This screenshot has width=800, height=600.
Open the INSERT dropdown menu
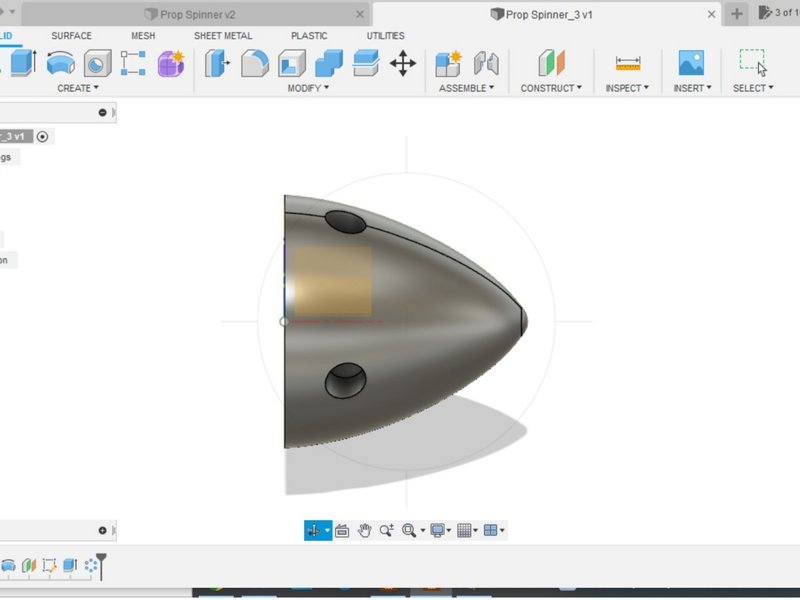click(x=692, y=88)
